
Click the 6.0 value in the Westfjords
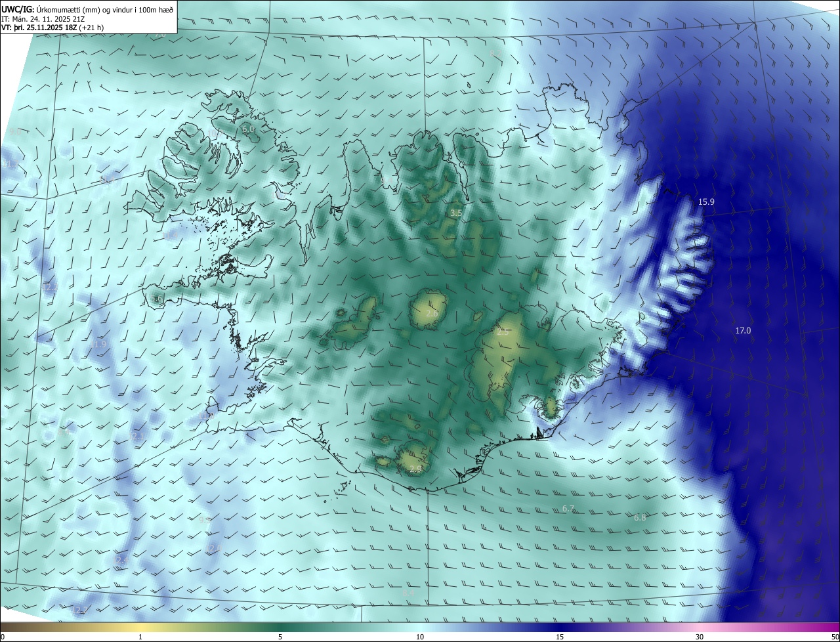click(248, 129)
